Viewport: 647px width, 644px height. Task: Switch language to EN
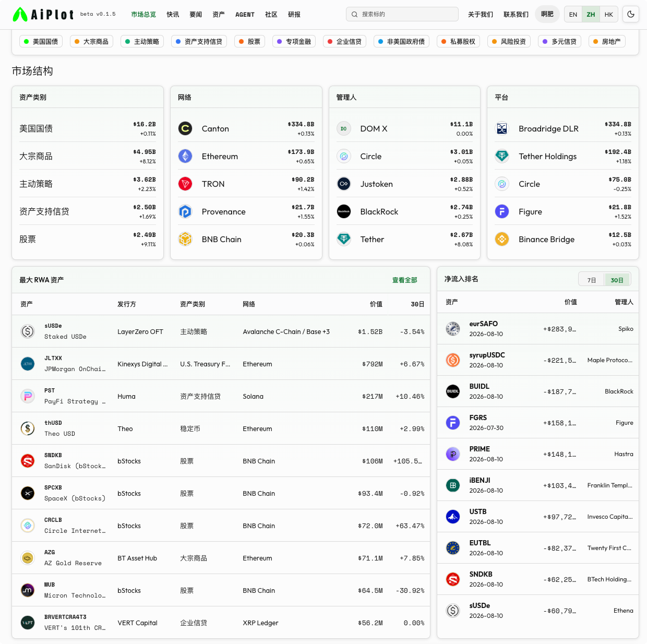pos(573,15)
